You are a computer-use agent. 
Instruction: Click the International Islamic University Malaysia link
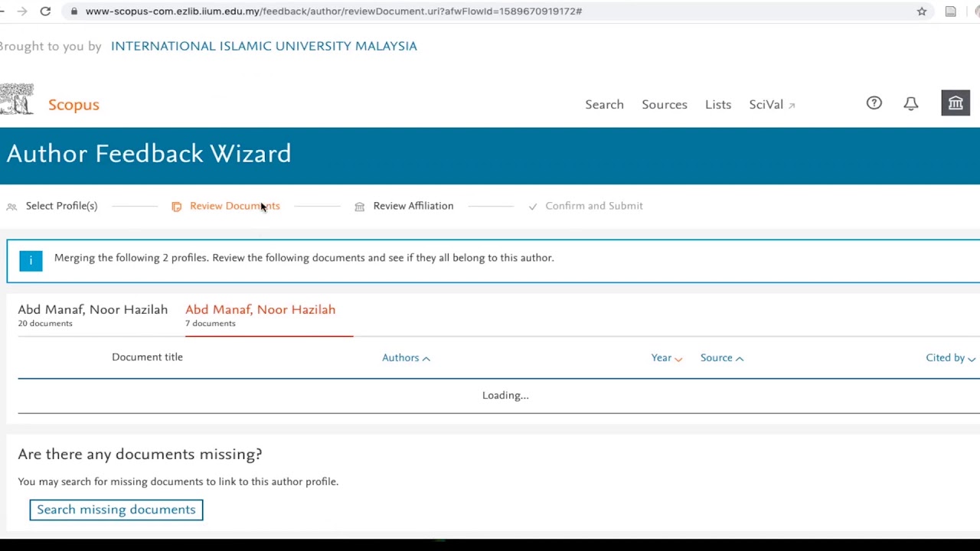(x=264, y=46)
